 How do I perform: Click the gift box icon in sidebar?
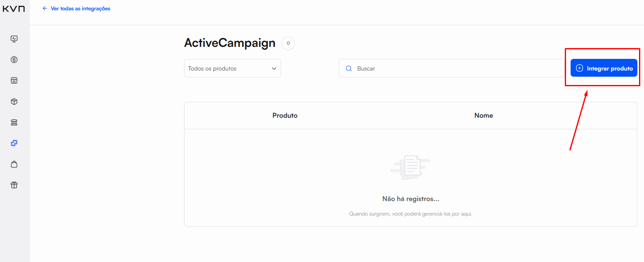point(14,185)
